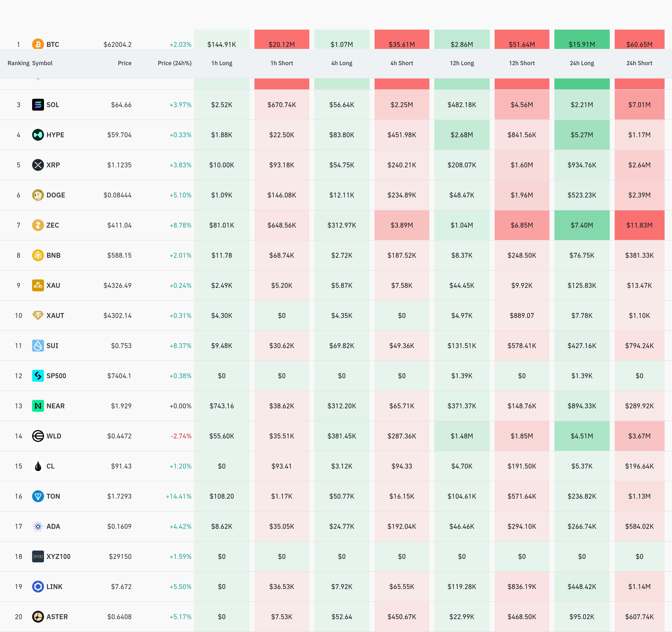
Task: Click the 12h Short column header
Action: click(522, 63)
